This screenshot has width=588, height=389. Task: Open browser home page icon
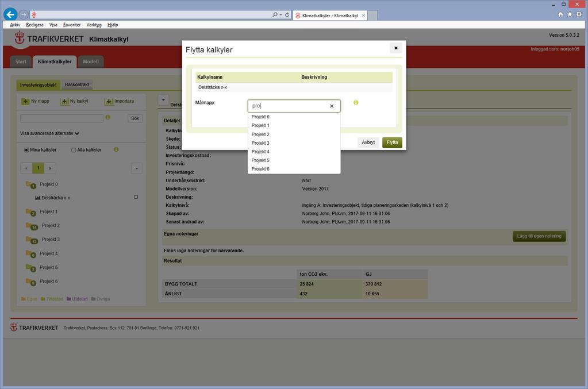[x=560, y=14]
